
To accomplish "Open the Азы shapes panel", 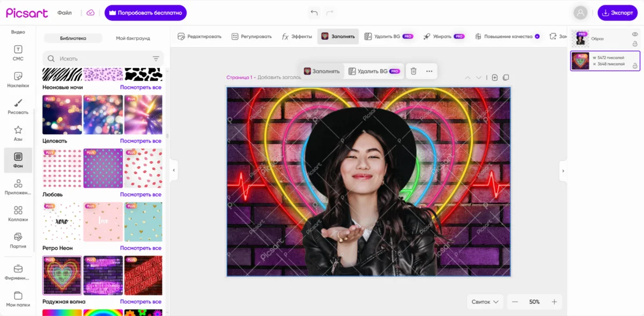I will [18, 133].
